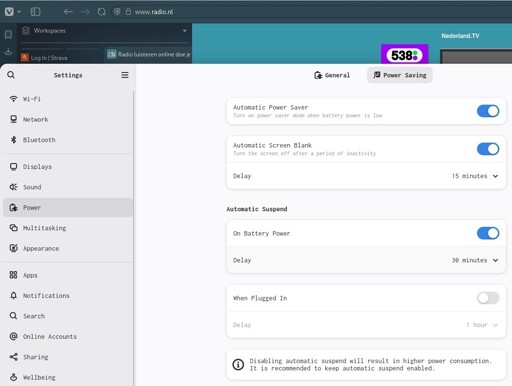Viewport: 512px width, 386px height.
Task: Open Notifications settings
Action: click(68, 295)
